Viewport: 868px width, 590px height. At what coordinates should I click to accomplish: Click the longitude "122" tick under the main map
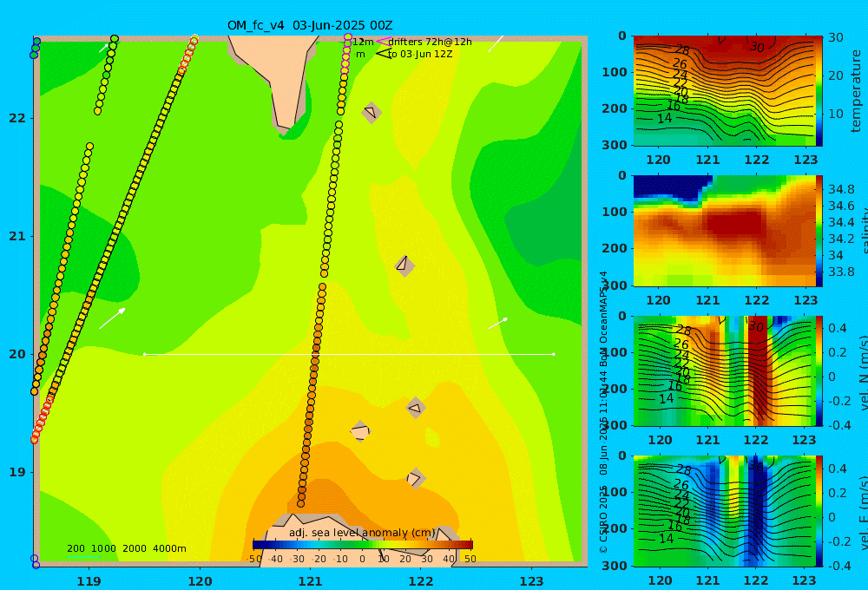coord(421,581)
